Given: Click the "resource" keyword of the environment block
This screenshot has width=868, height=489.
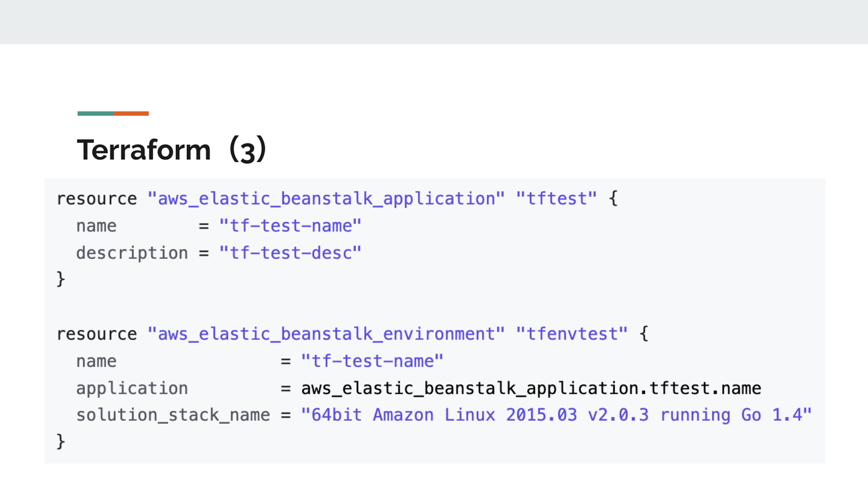Looking at the screenshot, I should tap(97, 334).
